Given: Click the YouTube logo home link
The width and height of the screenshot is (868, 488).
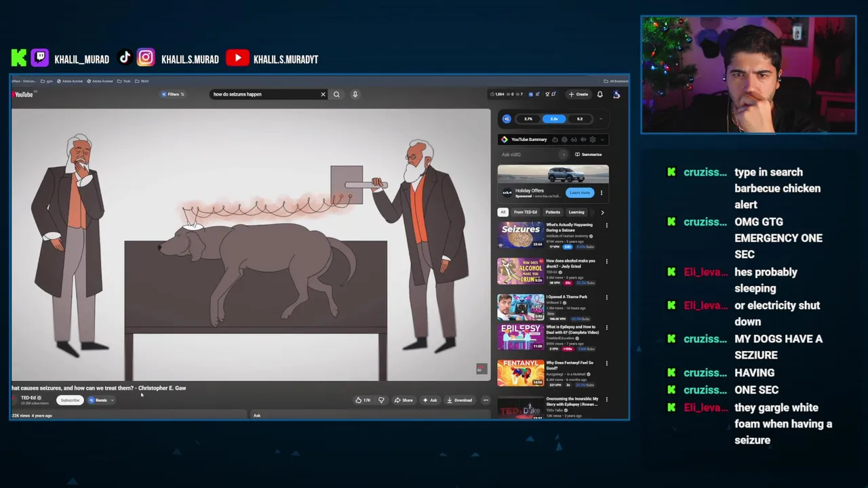Looking at the screenshot, I should tap(23, 94).
